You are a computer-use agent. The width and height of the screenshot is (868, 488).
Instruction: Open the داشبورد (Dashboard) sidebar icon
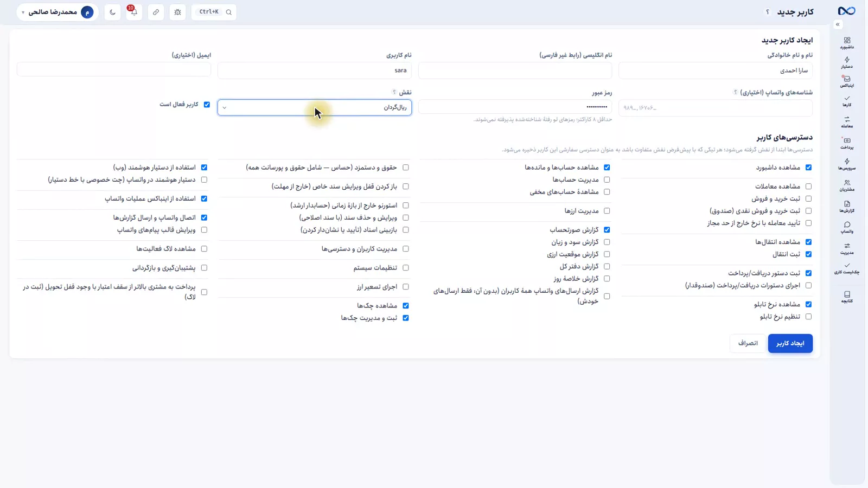(x=847, y=43)
